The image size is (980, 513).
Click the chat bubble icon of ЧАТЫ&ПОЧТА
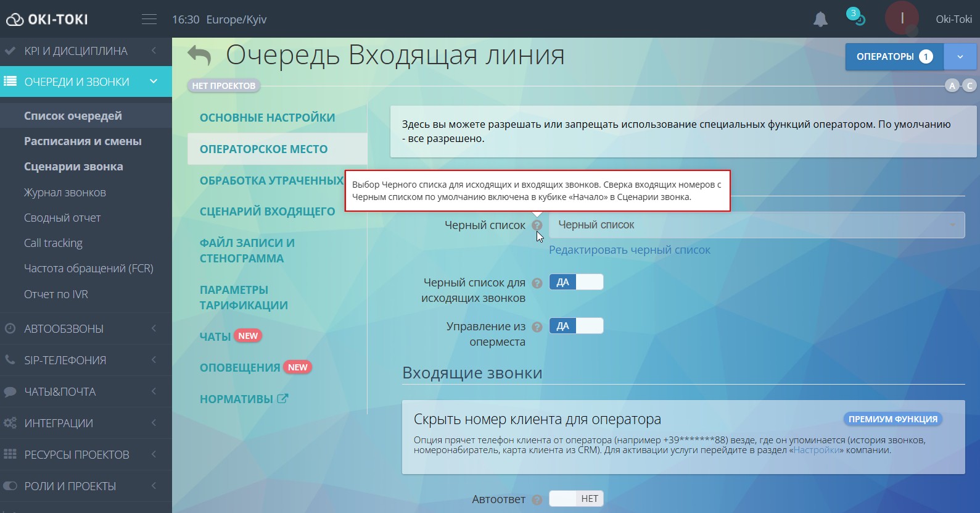coord(10,391)
